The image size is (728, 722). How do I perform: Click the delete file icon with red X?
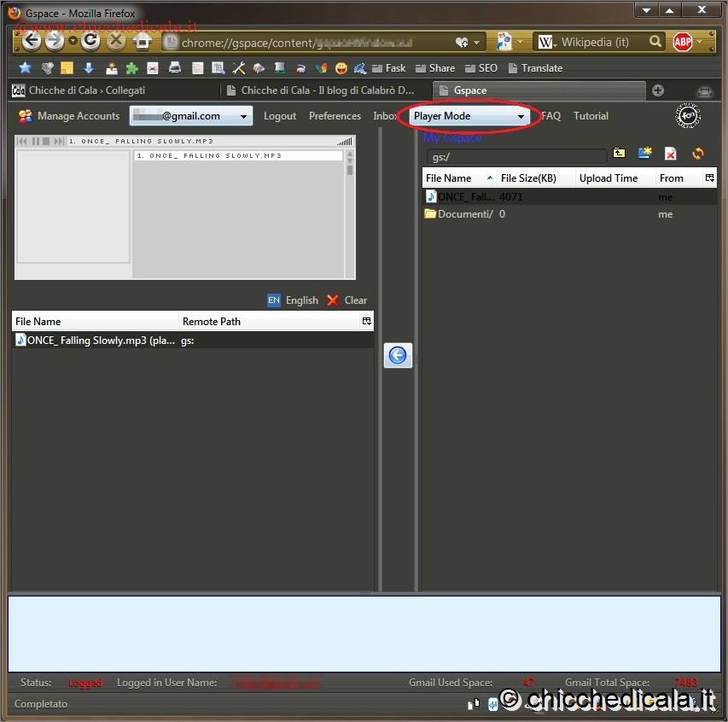[671, 154]
